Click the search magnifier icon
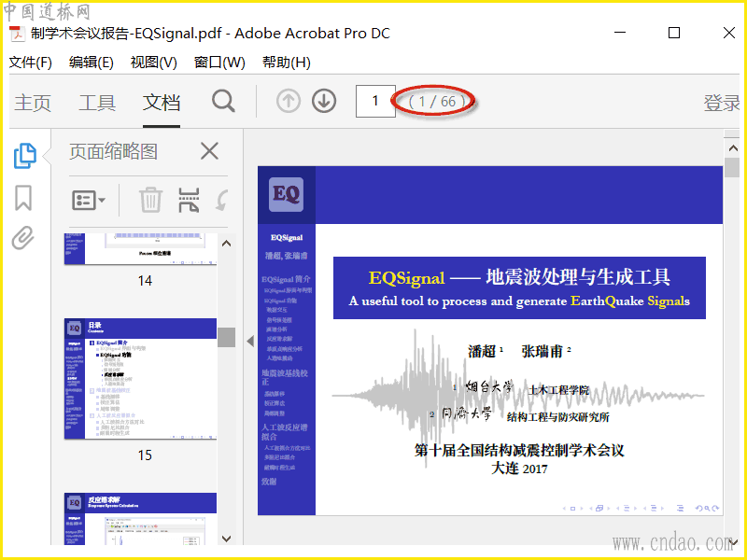747x560 pixels. tap(223, 102)
